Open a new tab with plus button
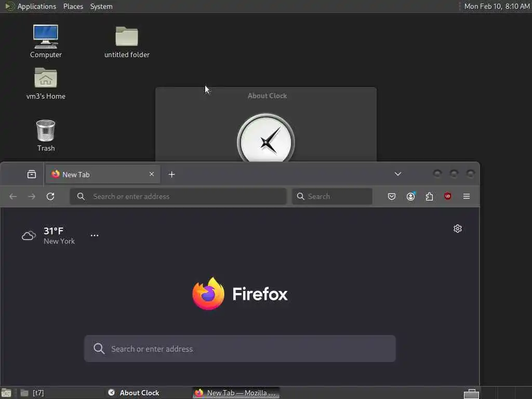Viewport: 532px width, 399px height. 171,175
